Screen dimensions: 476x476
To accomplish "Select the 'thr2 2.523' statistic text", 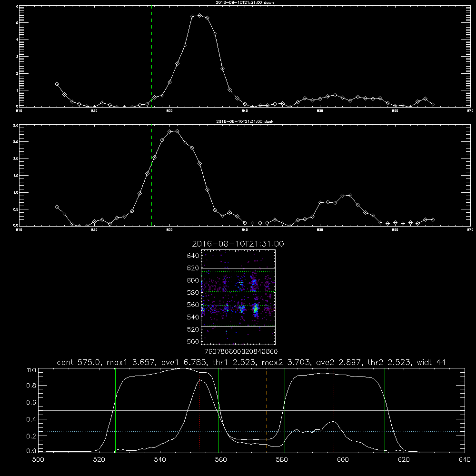I will tap(389, 362).
